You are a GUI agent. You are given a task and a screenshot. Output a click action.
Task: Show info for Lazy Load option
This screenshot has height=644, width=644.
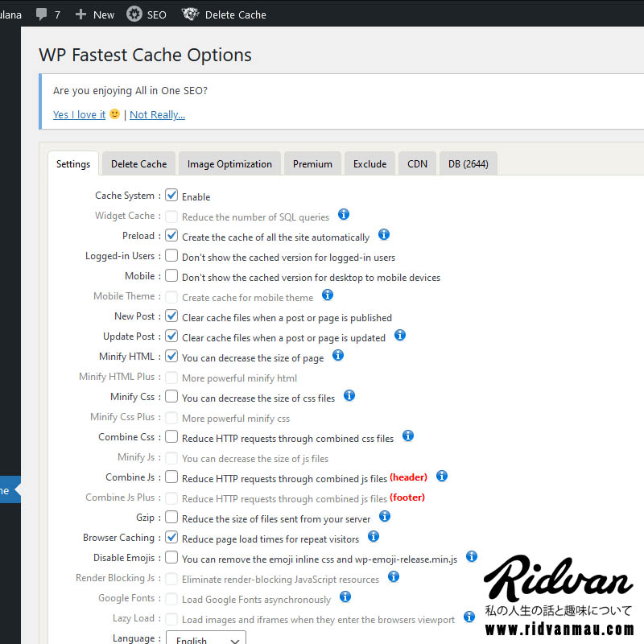pyautogui.click(x=469, y=617)
